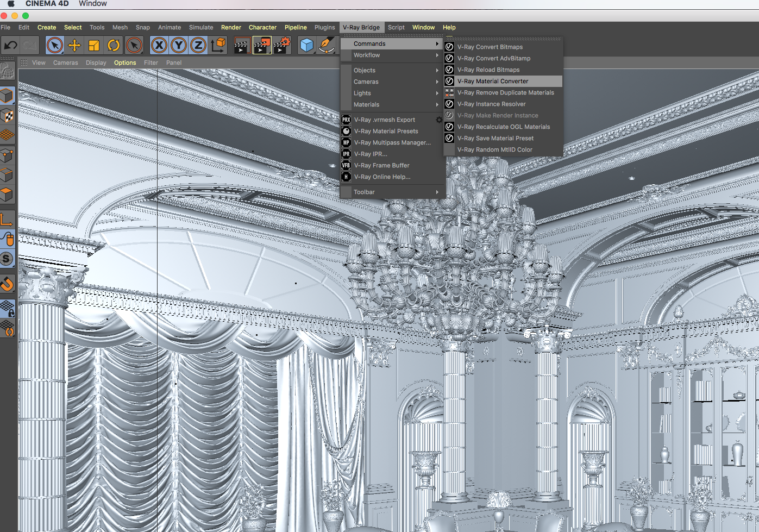759x532 pixels.
Task: Click the recent tool cursor icon
Action: click(134, 45)
